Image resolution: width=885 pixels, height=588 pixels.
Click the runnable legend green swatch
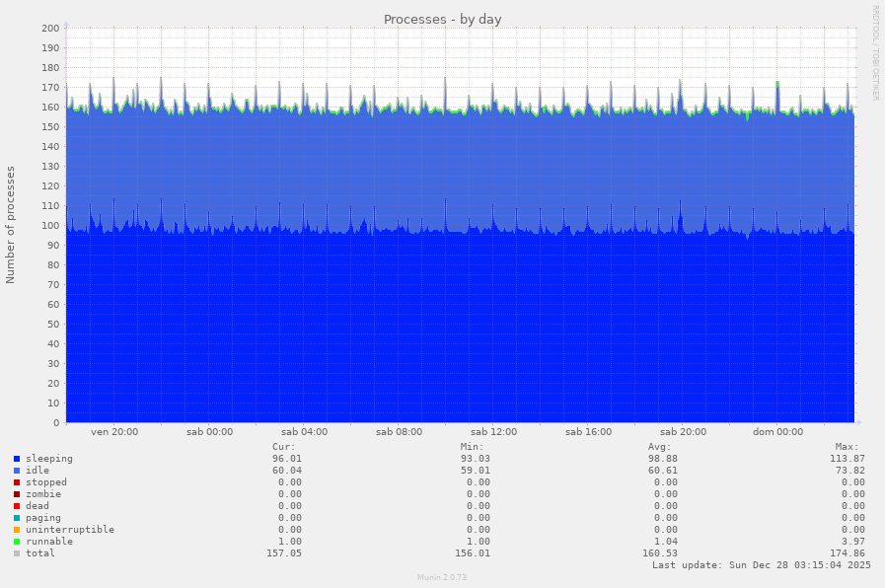17,542
